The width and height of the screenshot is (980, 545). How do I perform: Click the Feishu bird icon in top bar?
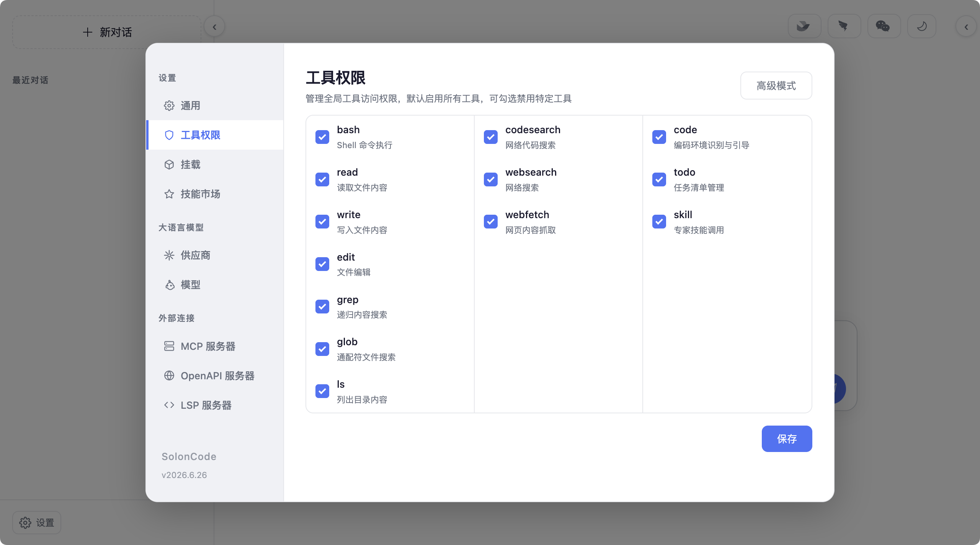(x=804, y=26)
